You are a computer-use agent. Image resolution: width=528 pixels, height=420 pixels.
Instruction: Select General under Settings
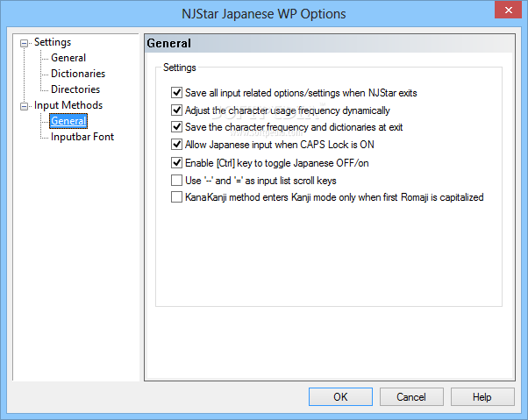68,58
